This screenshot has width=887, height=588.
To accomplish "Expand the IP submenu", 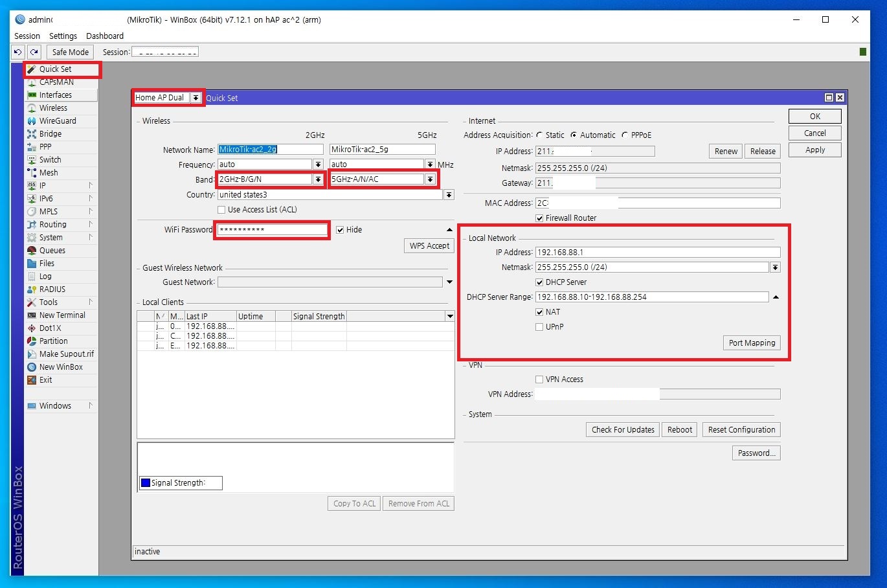I will click(x=91, y=186).
